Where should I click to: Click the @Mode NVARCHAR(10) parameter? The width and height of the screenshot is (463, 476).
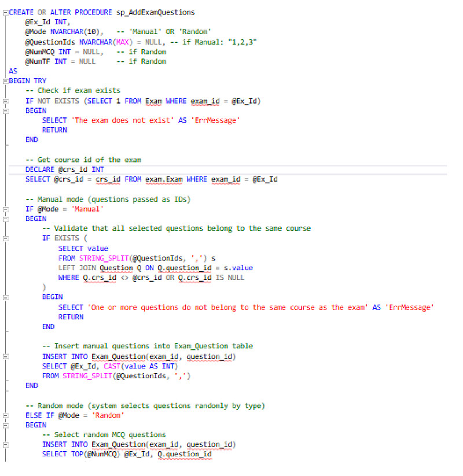64,32
